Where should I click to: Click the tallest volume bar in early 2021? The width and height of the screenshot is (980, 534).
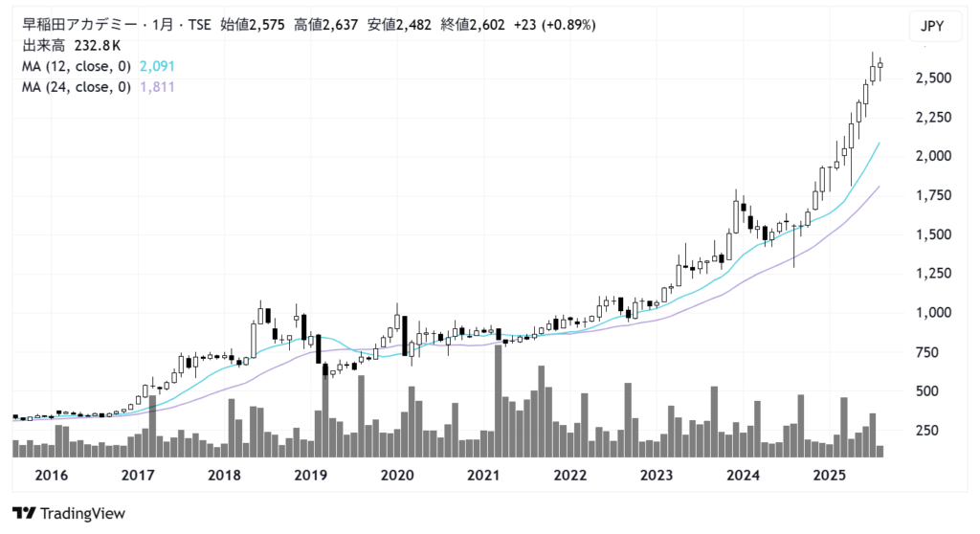coord(498,401)
